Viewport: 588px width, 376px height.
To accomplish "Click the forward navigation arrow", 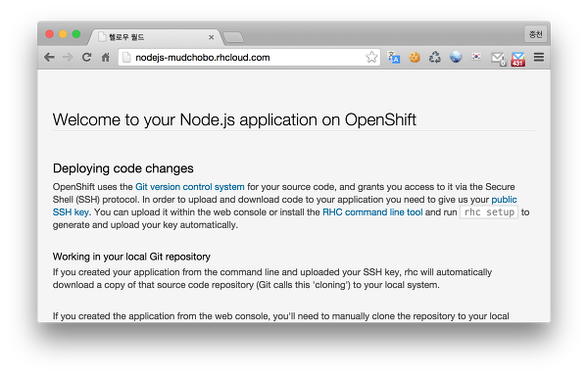I will tap(68, 58).
